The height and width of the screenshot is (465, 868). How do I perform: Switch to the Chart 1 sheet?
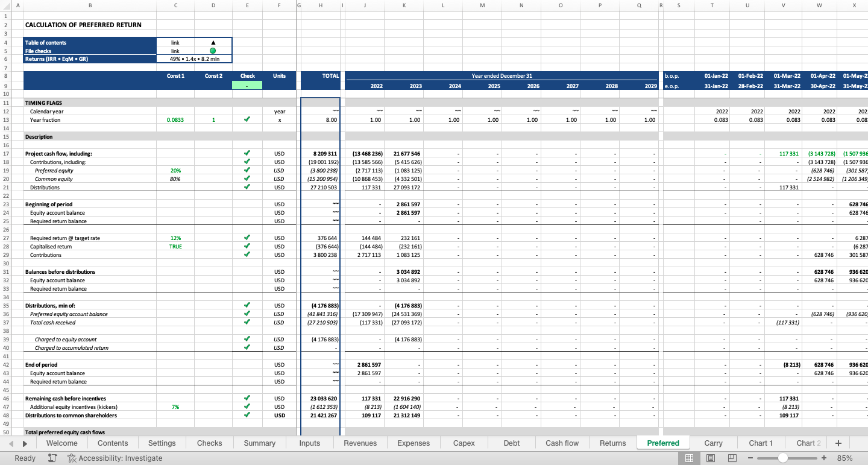pos(761,443)
